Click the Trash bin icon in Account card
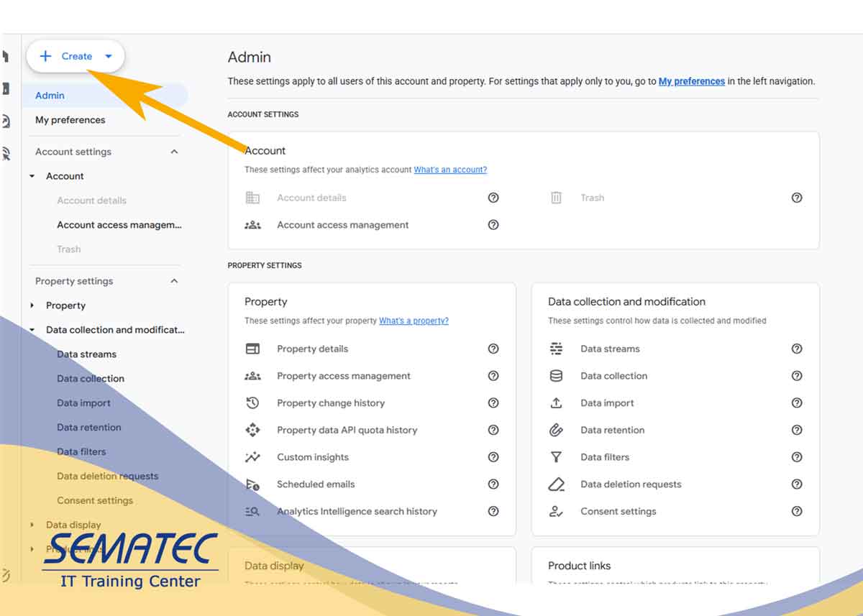The image size is (863, 616). pyautogui.click(x=556, y=198)
